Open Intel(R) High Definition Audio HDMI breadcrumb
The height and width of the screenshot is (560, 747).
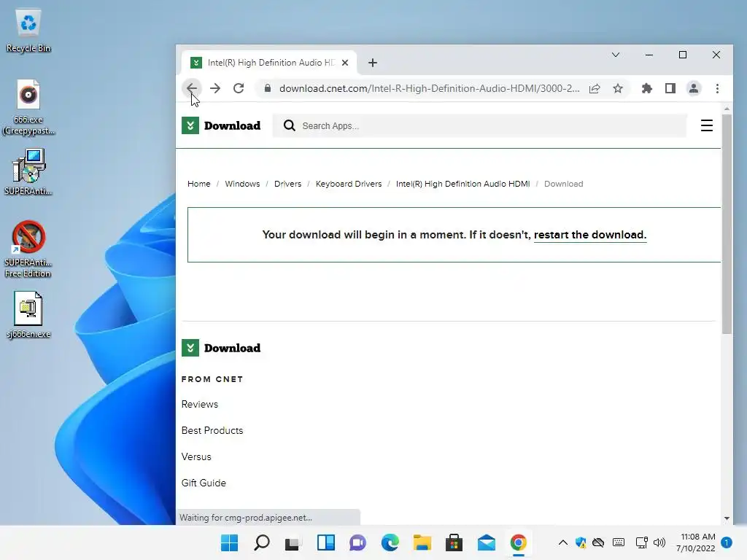(x=462, y=184)
